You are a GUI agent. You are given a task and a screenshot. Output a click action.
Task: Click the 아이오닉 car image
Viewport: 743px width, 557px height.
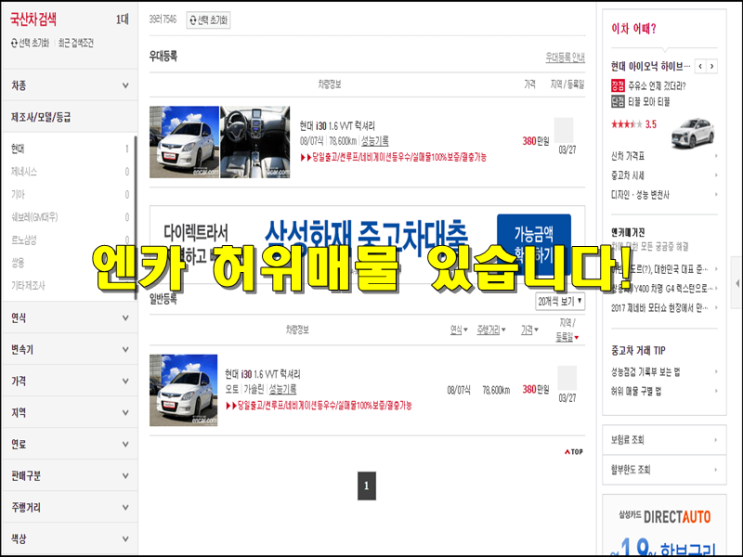tap(692, 133)
